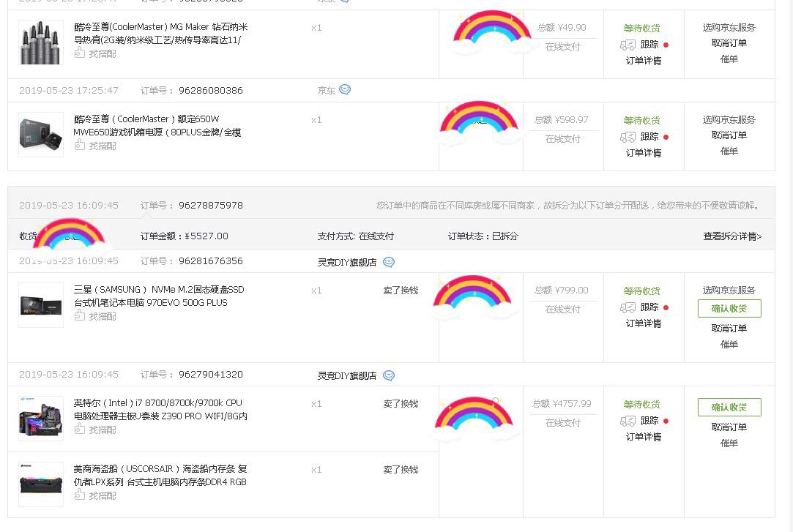
Task: Click tracking truck icon for the ¥49.90 order
Action: [628, 45]
